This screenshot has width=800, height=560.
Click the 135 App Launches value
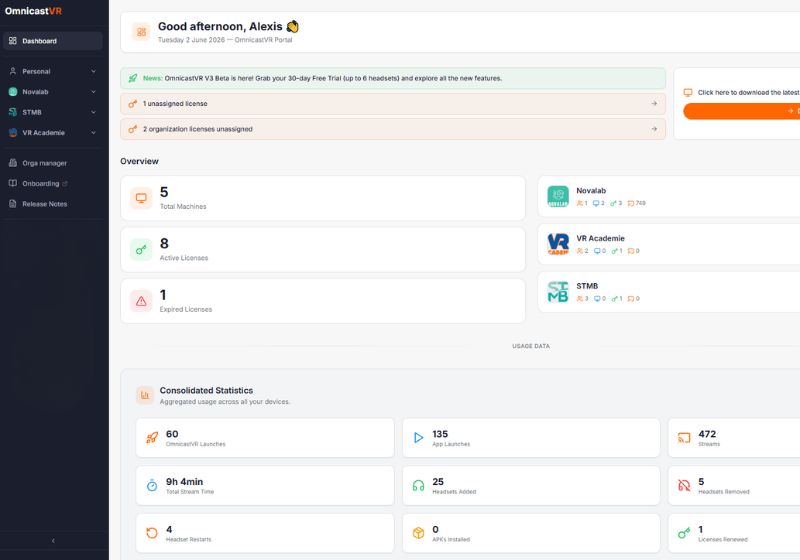(440, 434)
